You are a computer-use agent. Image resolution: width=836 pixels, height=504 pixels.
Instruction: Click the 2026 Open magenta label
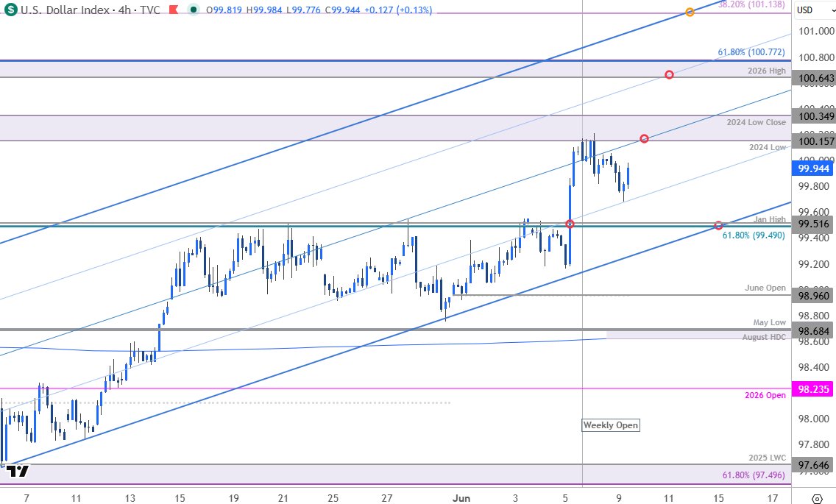coord(765,395)
